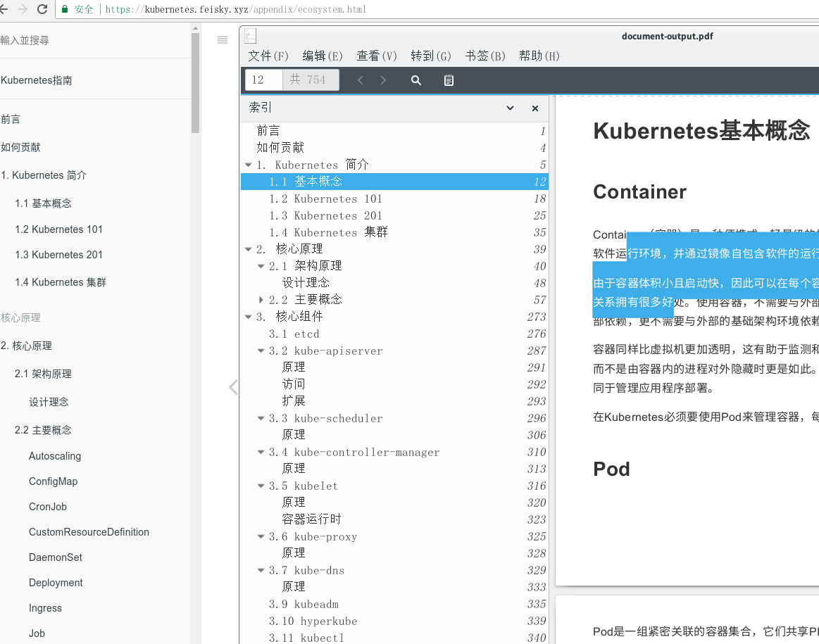
Task: Open the 编辑(E) menu
Action: click(x=323, y=56)
